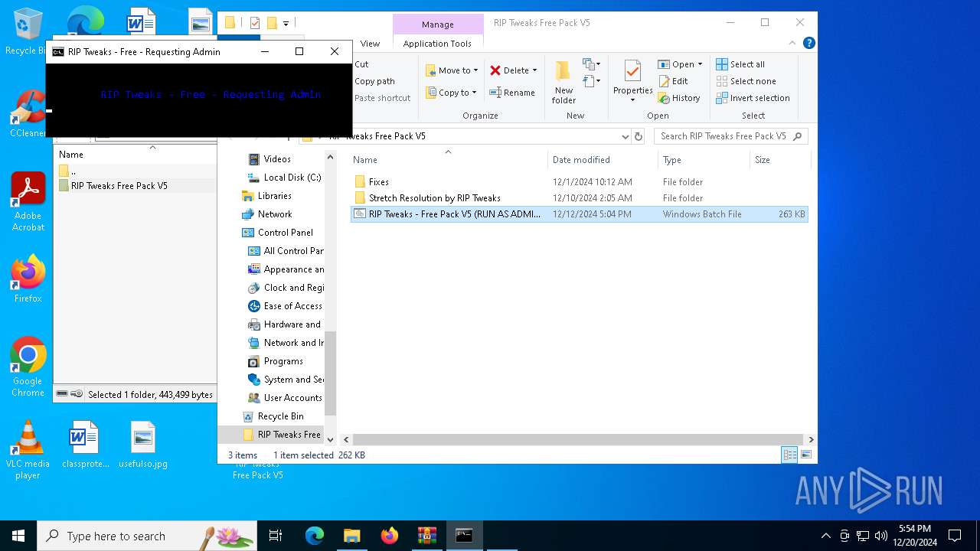The image size is (980, 551).
Task: Open file History from ribbon
Action: tap(679, 98)
